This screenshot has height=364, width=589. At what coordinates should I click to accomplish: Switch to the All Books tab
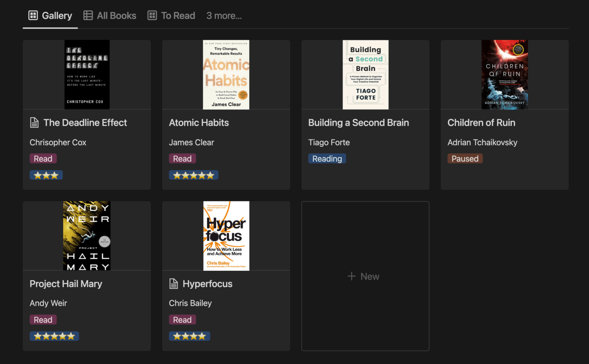(116, 15)
